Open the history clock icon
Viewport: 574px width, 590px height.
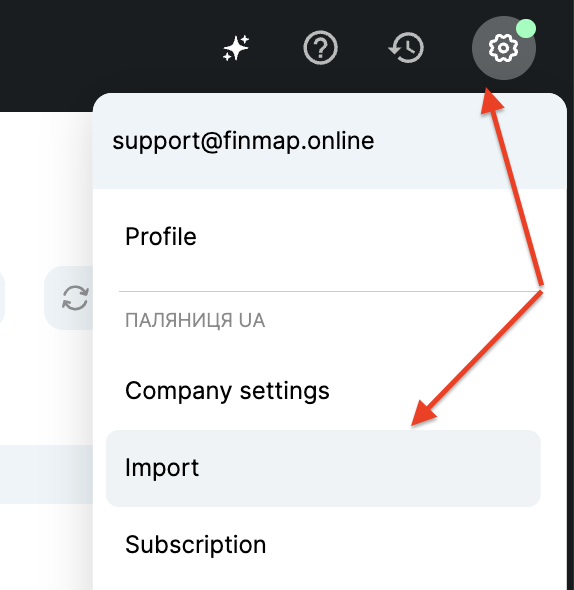click(406, 48)
